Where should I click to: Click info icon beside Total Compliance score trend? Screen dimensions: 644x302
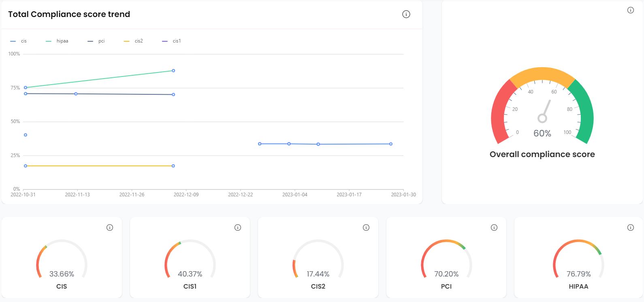pos(406,14)
